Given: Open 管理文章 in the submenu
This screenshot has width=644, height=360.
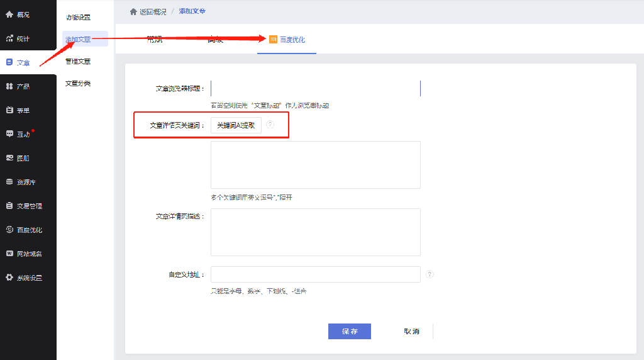Looking at the screenshot, I should pyautogui.click(x=78, y=61).
